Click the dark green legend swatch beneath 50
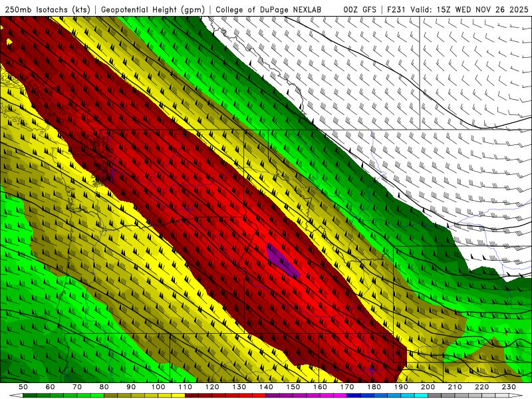 pyautogui.click(x=29, y=396)
